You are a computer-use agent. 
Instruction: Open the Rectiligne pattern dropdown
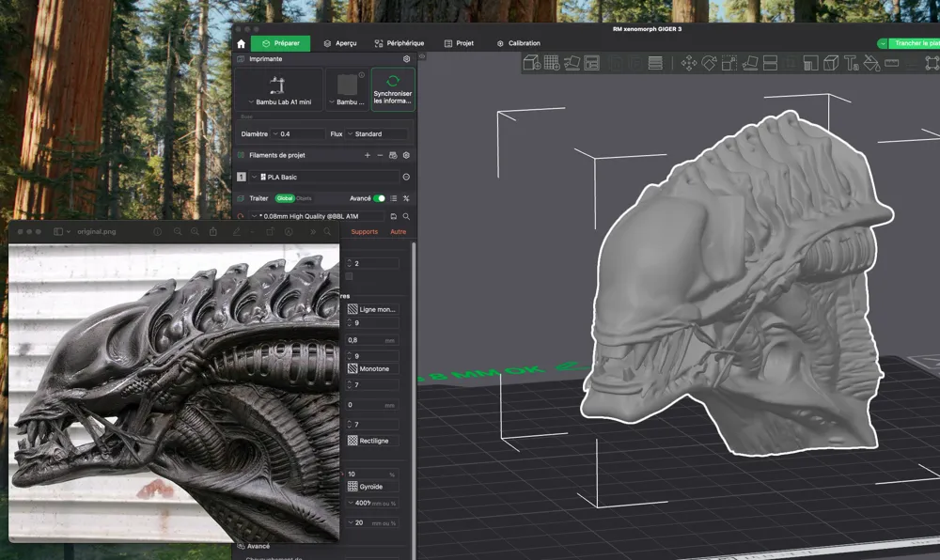[x=372, y=441]
